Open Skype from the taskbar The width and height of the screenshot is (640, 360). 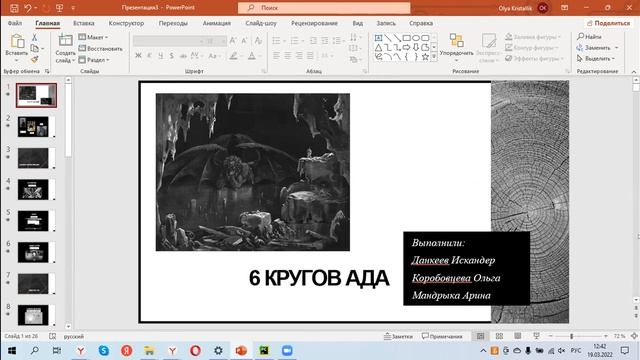click(104, 351)
